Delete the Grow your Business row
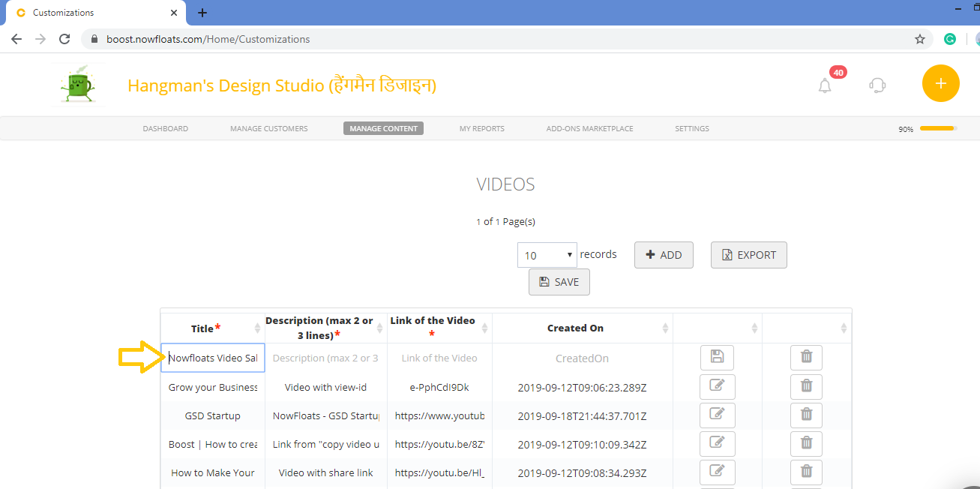This screenshot has width=980, height=489. click(806, 387)
